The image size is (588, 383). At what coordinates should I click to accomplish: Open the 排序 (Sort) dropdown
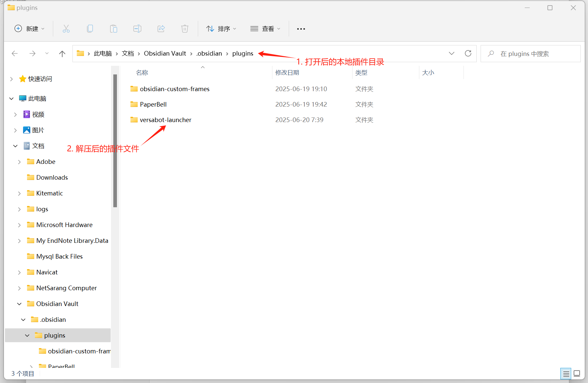[221, 29]
